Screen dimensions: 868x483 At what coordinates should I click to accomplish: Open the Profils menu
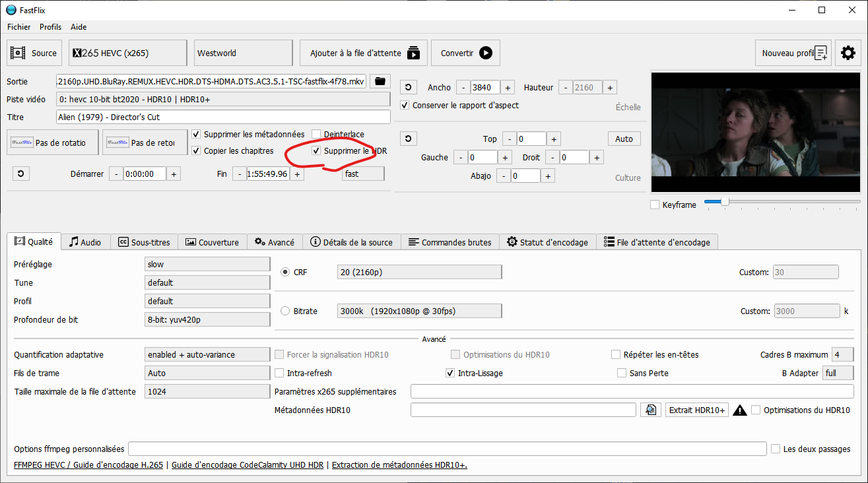click(x=50, y=27)
